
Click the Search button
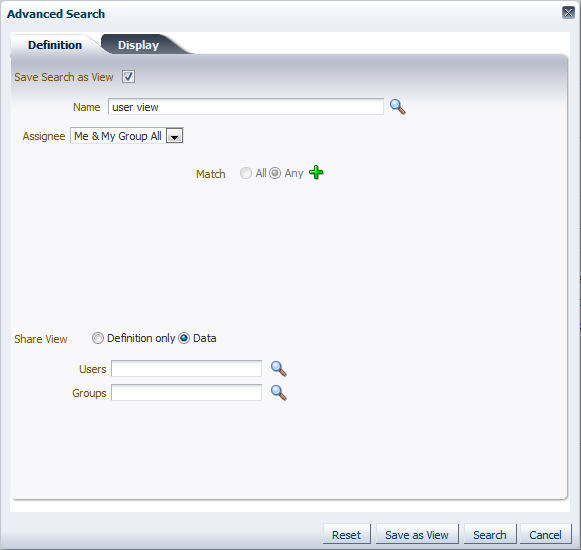point(490,535)
